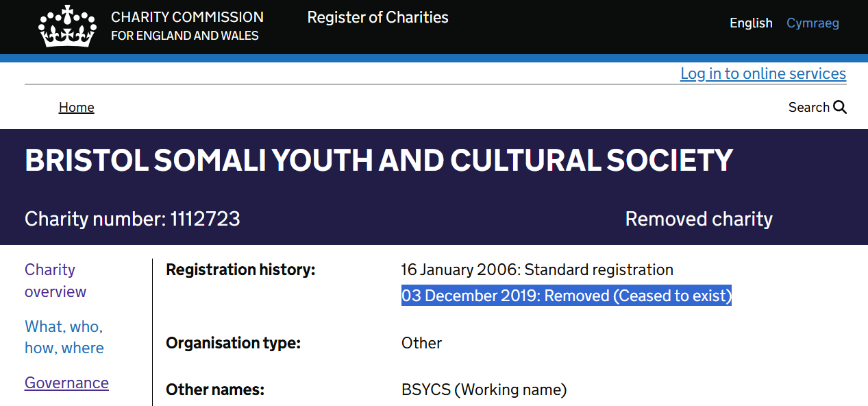This screenshot has height=406, width=868.
Task: Click the Charity Commission crown logo
Action: click(x=68, y=26)
